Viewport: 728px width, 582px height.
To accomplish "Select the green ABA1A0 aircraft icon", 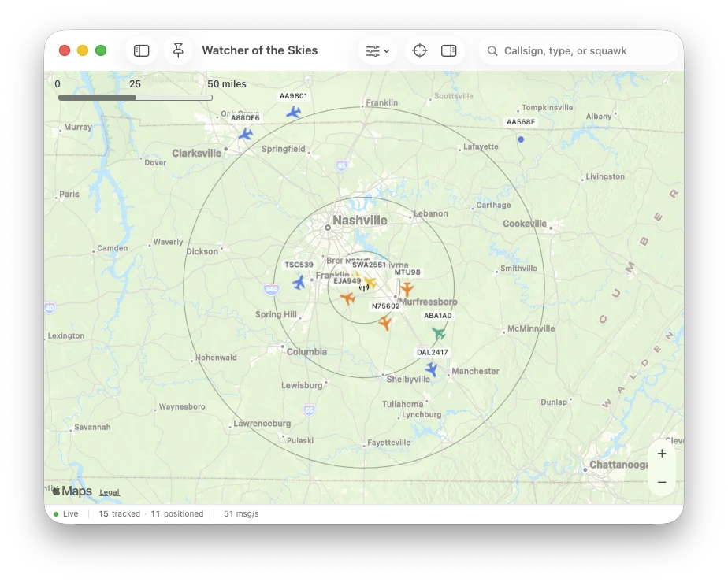I will point(439,333).
